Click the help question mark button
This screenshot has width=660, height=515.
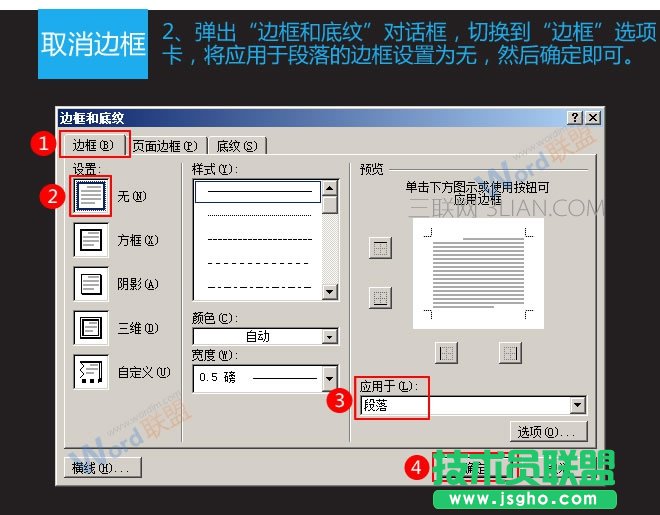575,117
